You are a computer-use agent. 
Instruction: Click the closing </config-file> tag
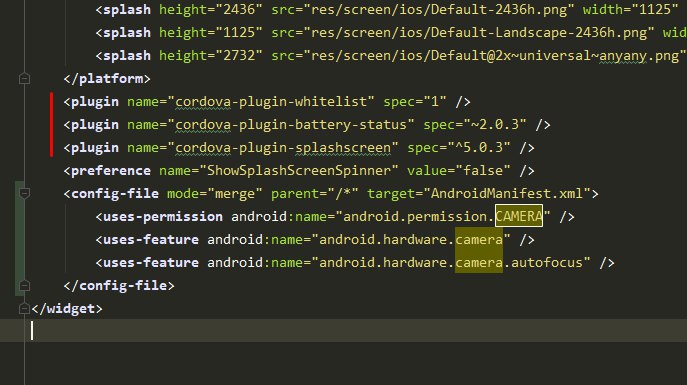tap(119, 286)
